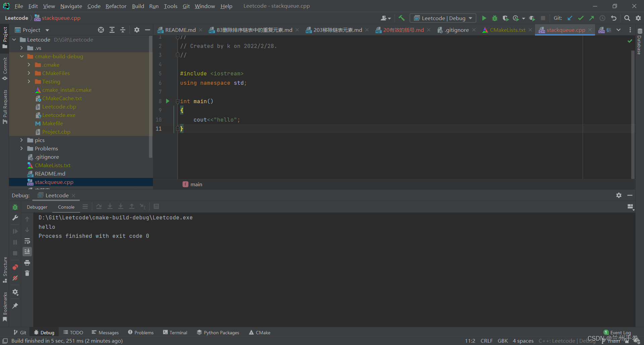
Task: Expand the Testing folder
Action: tap(29, 81)
